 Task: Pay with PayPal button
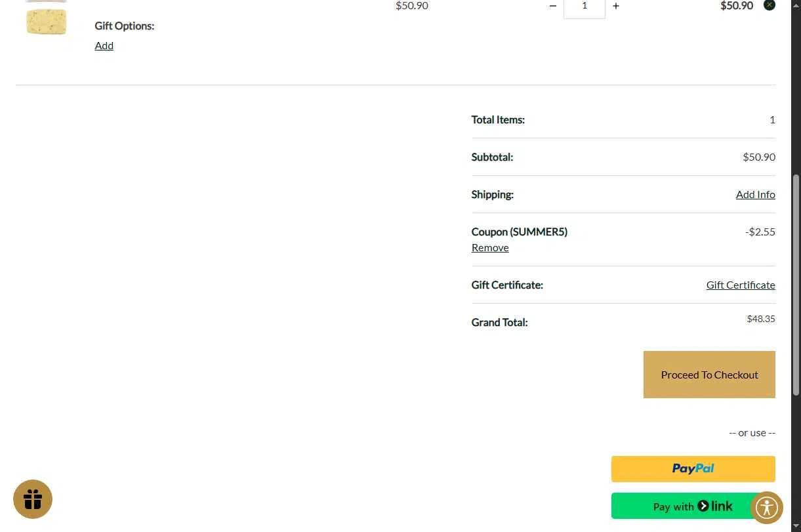coord(693,469)
